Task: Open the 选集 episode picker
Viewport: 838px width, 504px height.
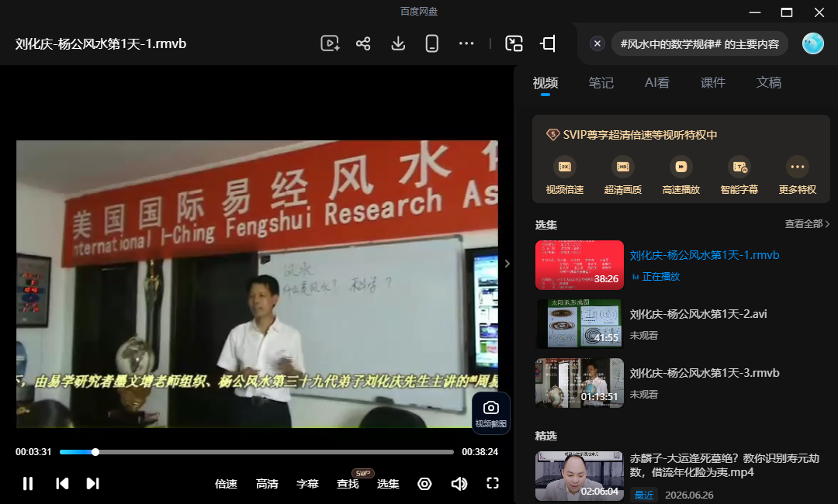Action: pos(388,484)
